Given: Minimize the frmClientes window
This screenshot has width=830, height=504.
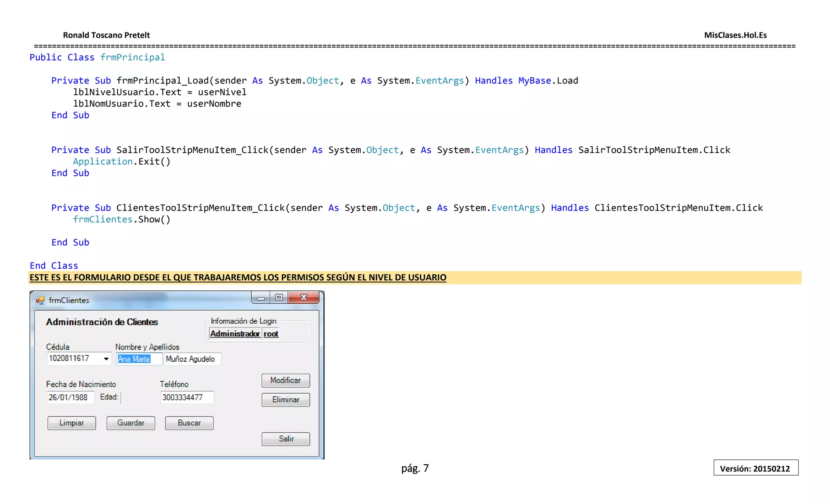Looking at the screenshot, I should pos(261,298).
